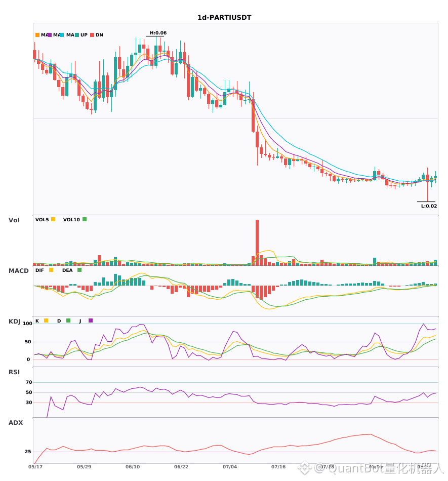The image size is (448, 481).
Task: Click the yellow DIF legend swatch
Action: pos(51,270)
